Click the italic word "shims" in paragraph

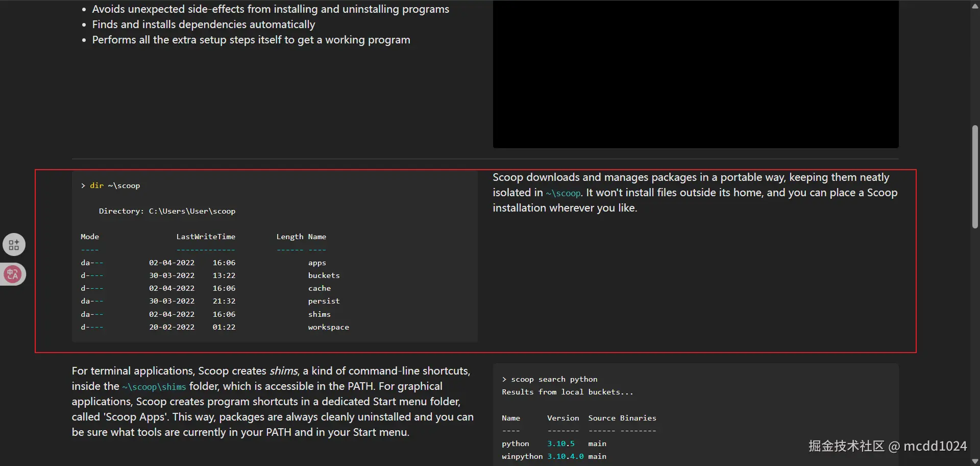click(x=284, y=371)
